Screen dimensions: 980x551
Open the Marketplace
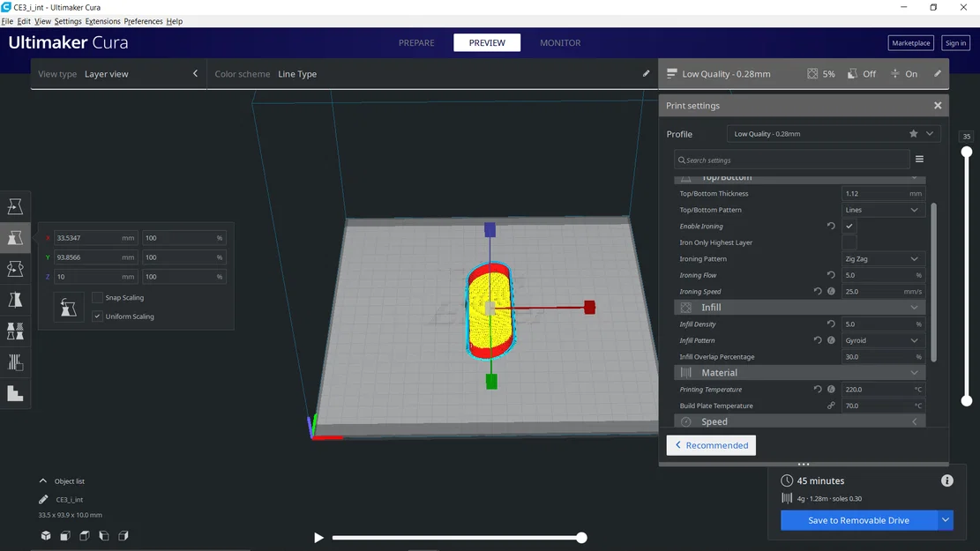pos(910,42)
